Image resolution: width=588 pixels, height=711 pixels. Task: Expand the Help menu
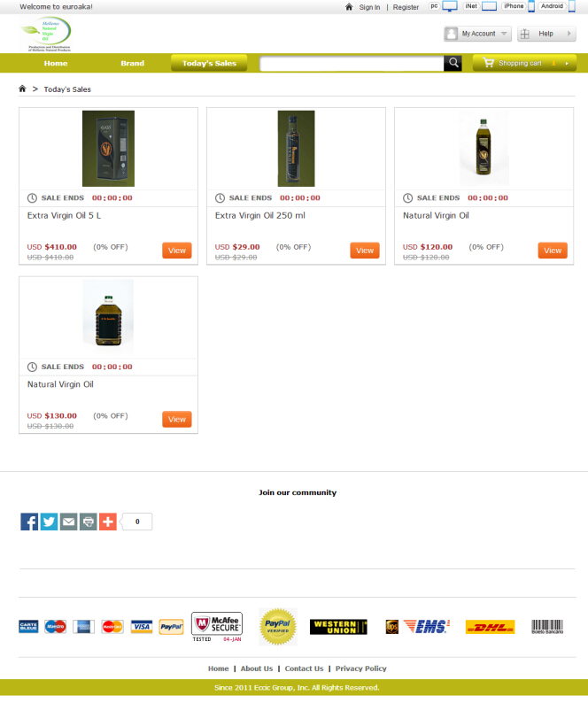pos(546,34)
